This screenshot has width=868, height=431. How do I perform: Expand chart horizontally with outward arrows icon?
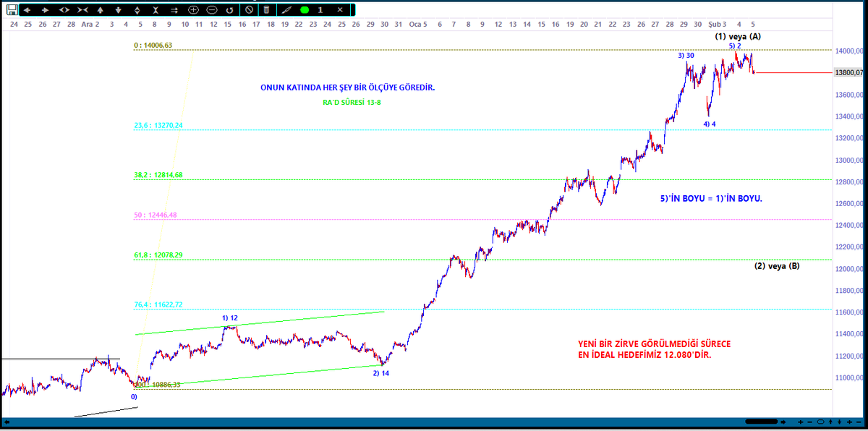(64, 10)
